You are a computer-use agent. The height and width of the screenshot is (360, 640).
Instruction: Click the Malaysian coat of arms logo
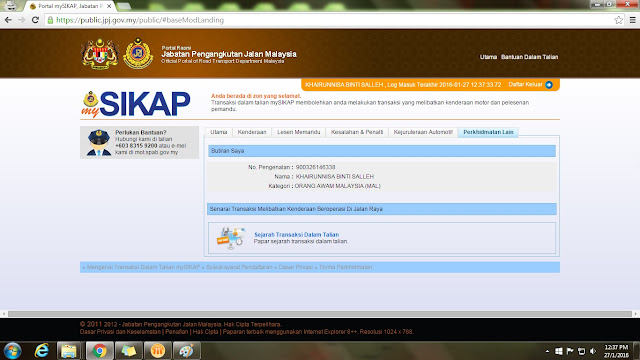pyautogui.click(x=100, y=54)
